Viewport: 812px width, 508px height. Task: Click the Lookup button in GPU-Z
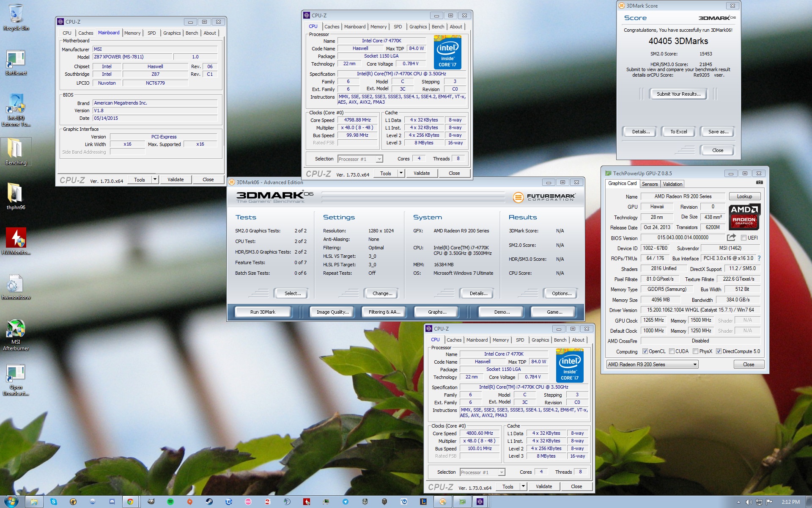click(x=744, y=196)
